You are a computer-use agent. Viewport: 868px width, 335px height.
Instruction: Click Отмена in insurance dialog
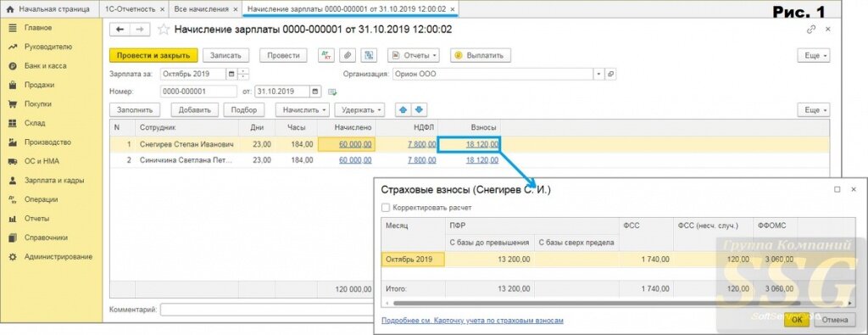834,320
